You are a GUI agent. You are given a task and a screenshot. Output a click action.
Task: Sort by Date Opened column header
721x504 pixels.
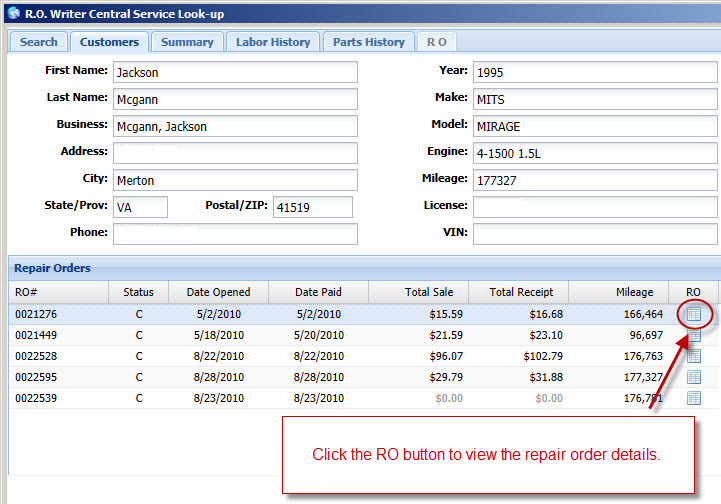(x=218, y=292)
